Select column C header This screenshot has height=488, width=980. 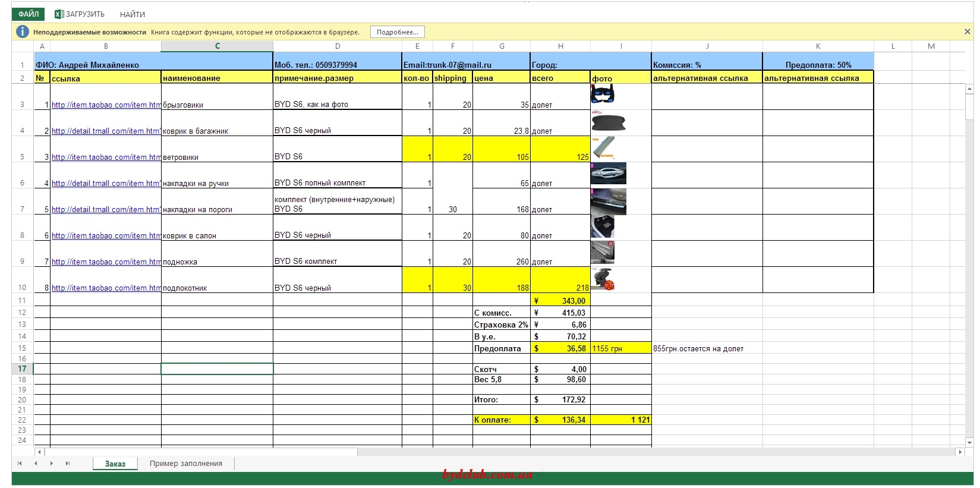217,46
